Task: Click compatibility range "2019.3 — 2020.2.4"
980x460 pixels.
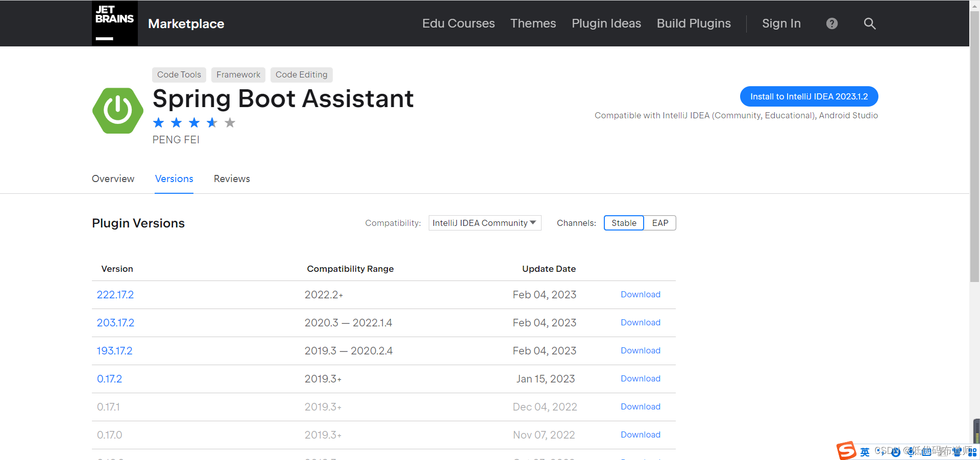Action: pos(349,351)
